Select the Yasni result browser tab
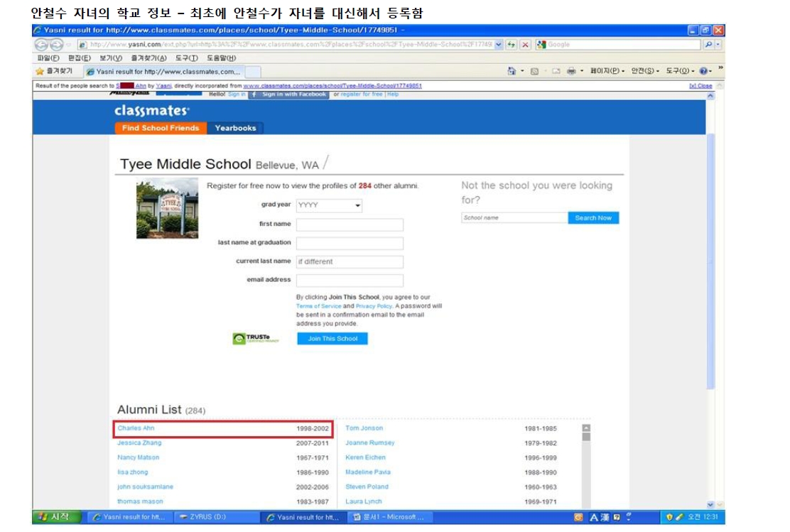This screenshot has height=532, width=790. point(163,72)
